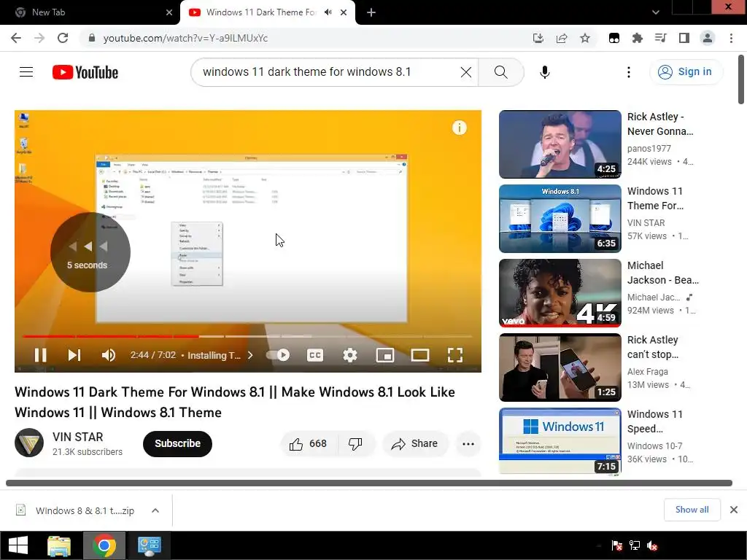The width and height of the screenshot is (747, 560).
Task: Open File Explorer from taskbar
Action: (x=59, y=545)
